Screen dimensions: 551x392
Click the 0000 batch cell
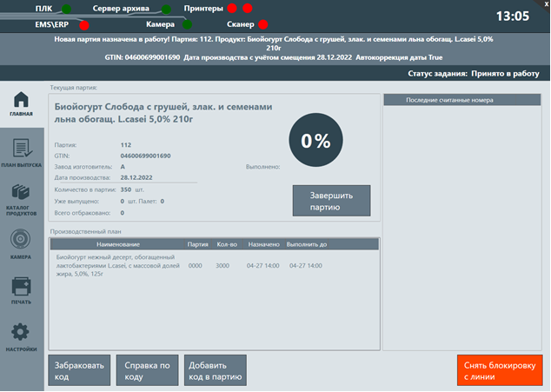click(x=195, y=266)
